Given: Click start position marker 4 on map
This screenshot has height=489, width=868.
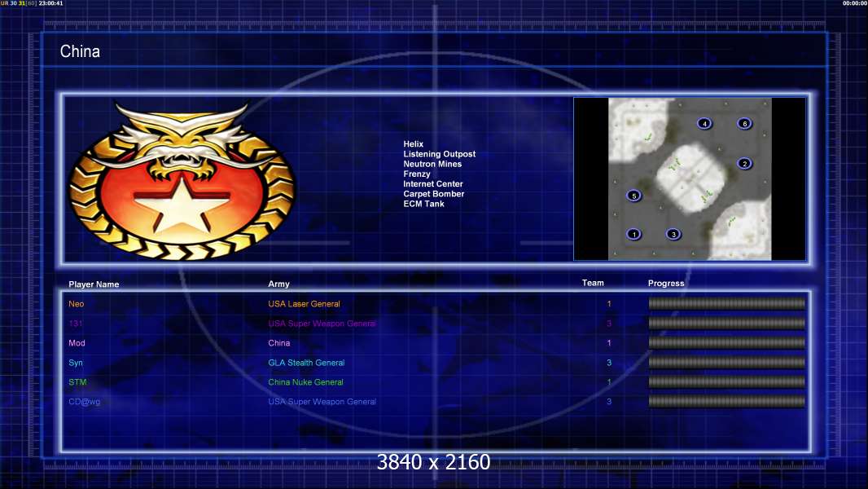Looking at the screenshot, I should [x=704, y=124].
